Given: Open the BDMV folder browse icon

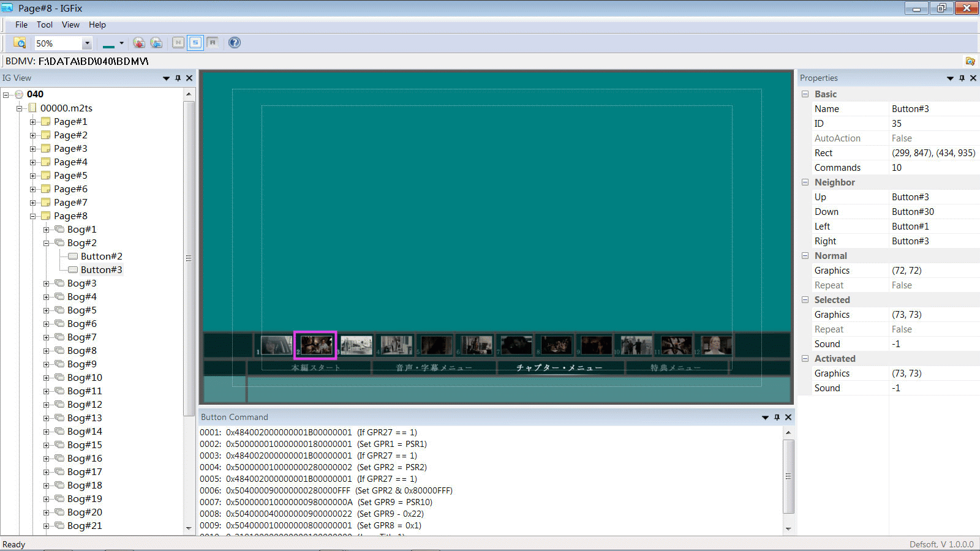Looking at the screenshot, I should [x=20, y=43].
